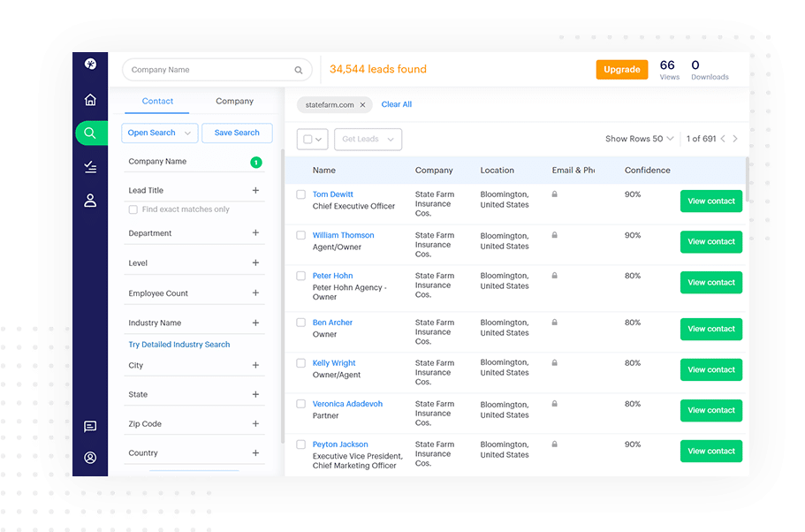Expand the Show Rows 50 selector
This screenshot has height=532, width=805.
(639, 138)
